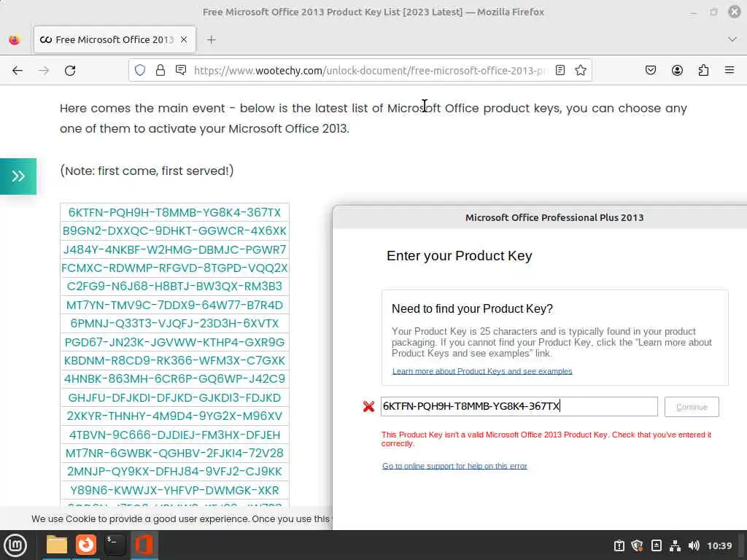The height and width of the screenshot is (560, 747).
Task: Open a new browser tab
Action: [x=212, y=39]
